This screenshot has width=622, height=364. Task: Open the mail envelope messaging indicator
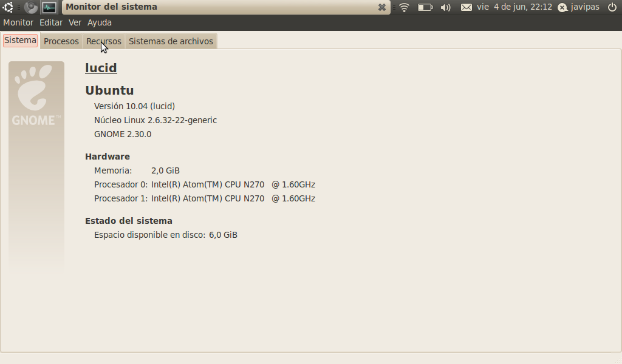466,7
